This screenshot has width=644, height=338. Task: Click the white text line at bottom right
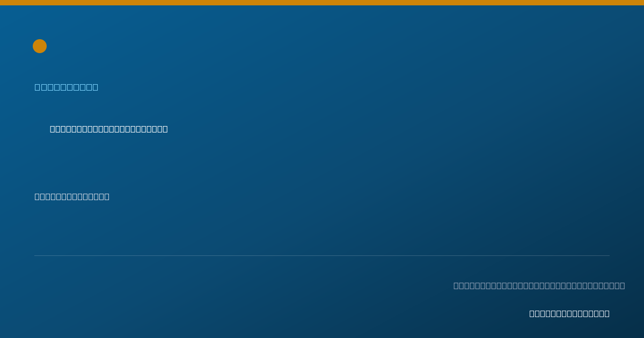click(x=569, y=313)
